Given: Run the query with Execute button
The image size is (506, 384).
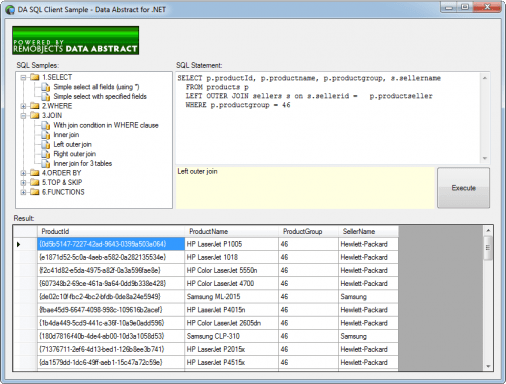Looking at the screenshot, I should [x=463, y=188].
